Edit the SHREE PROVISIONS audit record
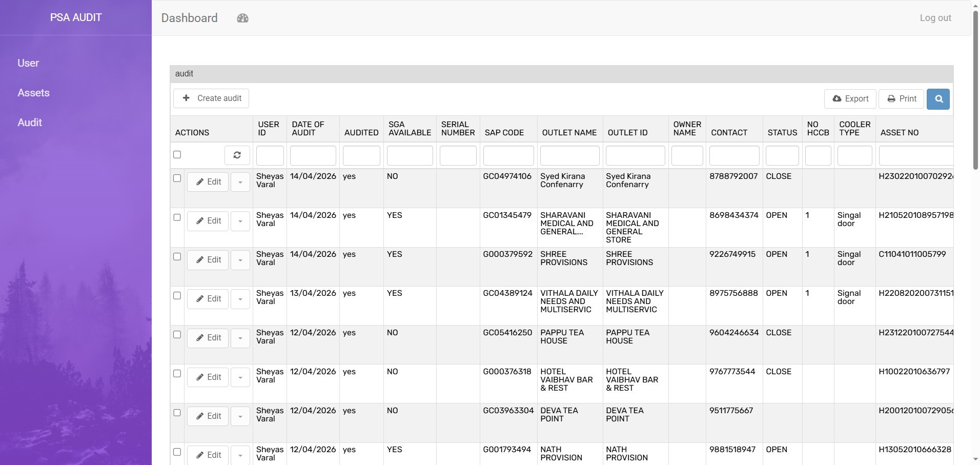The width and height of the screenshot is (980, 465). (x=208, y=260)
